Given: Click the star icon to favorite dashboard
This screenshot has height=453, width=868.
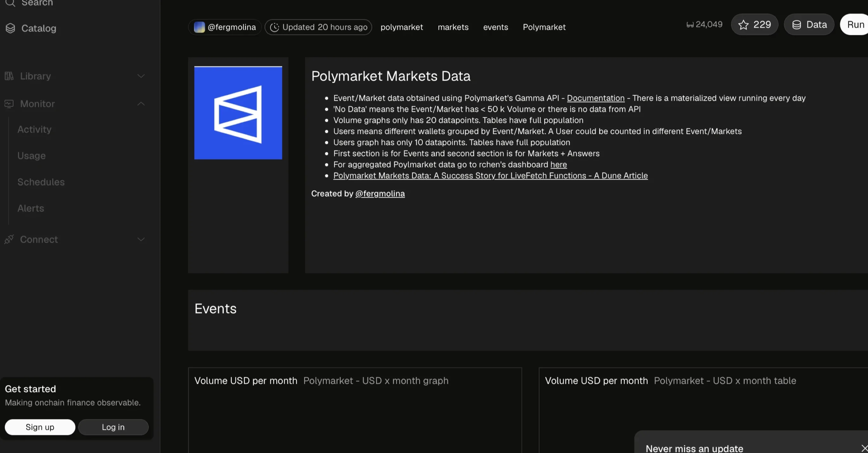Looking at the screenshot, I should tap(743, 25).
